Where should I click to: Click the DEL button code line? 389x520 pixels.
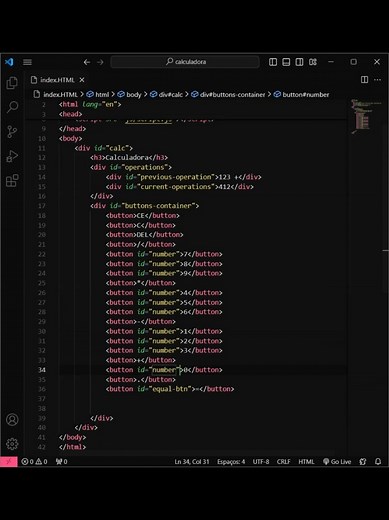click(144, 235)
